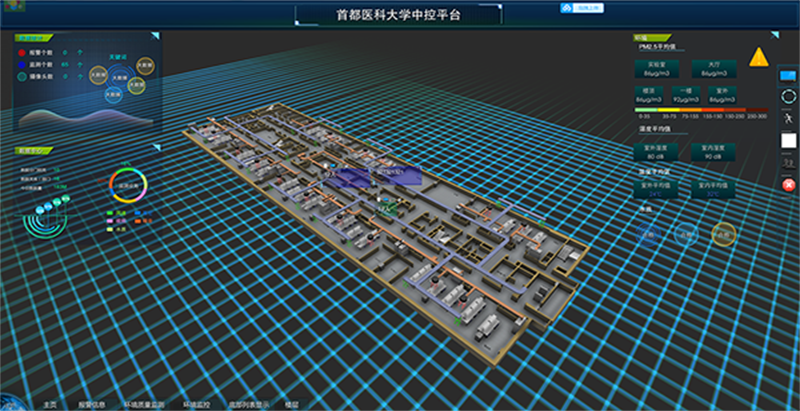
Task: Click the 室外 PM2.5 value tile
Action: [722, 95]
